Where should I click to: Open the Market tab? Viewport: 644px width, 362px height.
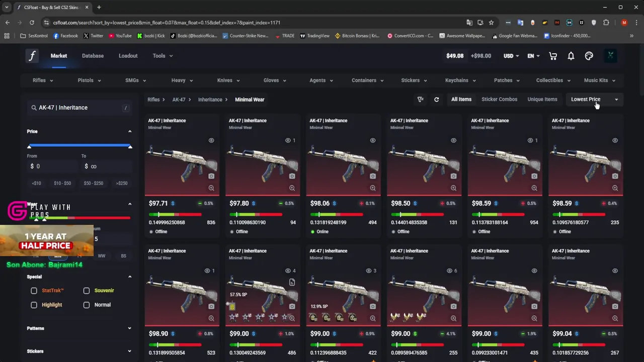coord(59,56)
